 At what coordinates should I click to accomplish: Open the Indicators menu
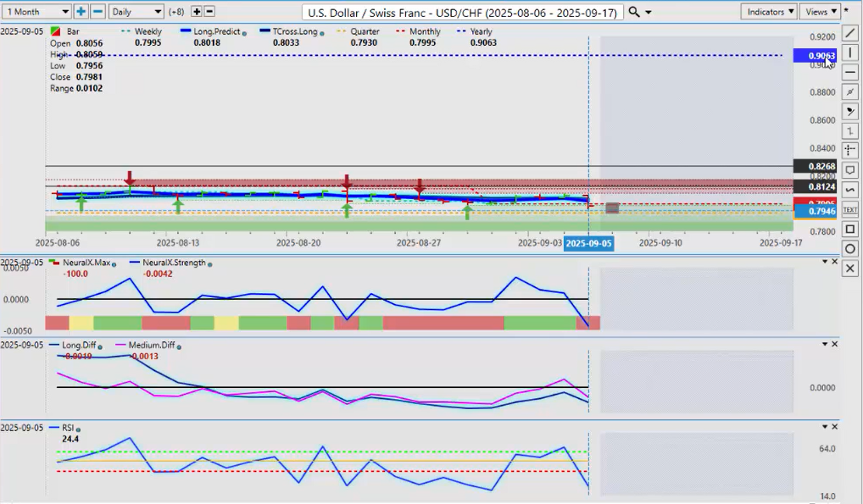pyautogui.click(x=768, y=12)
